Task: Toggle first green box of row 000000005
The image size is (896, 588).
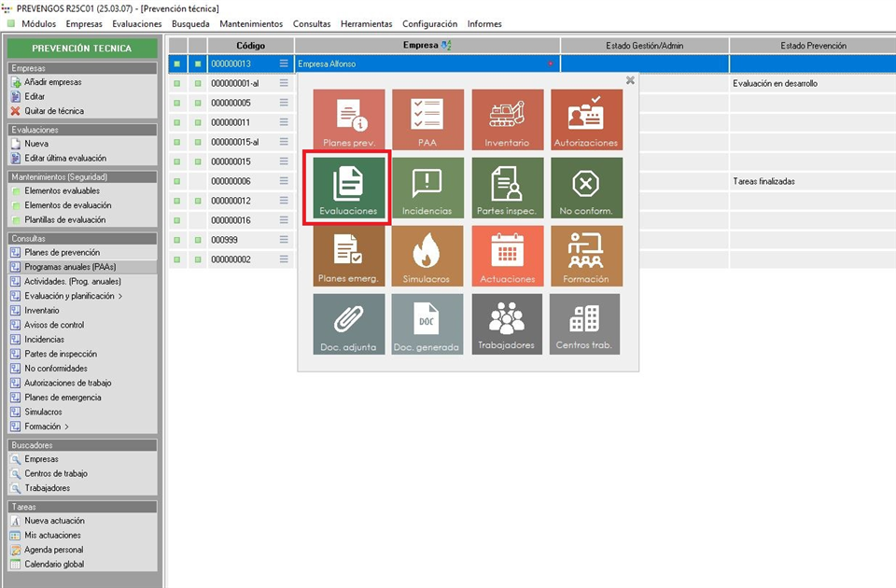Action: (176, 103)
